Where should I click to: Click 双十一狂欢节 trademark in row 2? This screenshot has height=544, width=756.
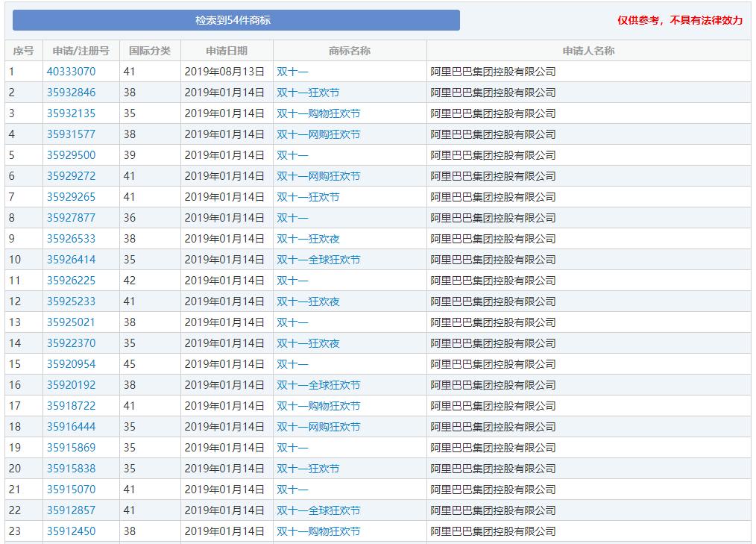pyautogui.click(x=308, y=93)
